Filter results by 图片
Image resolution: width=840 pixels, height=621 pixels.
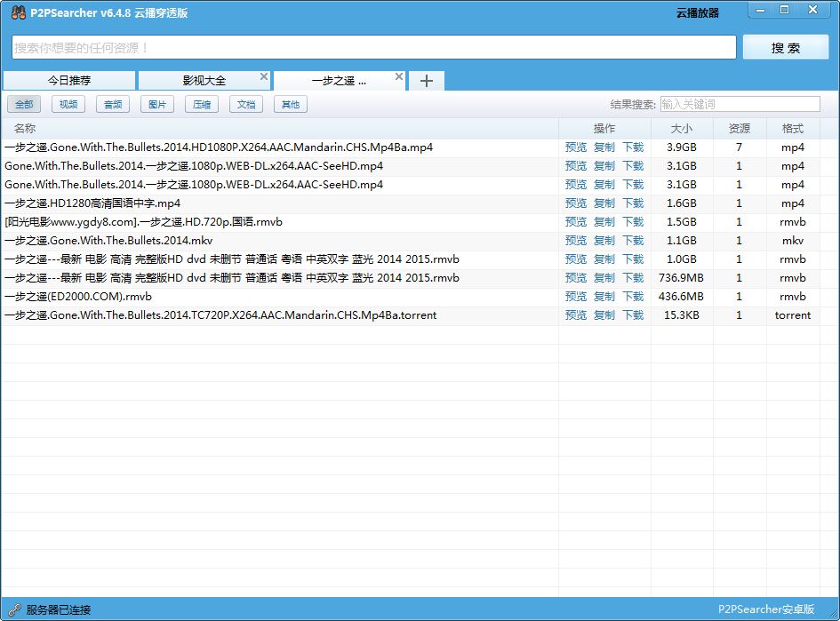(157, 104)
